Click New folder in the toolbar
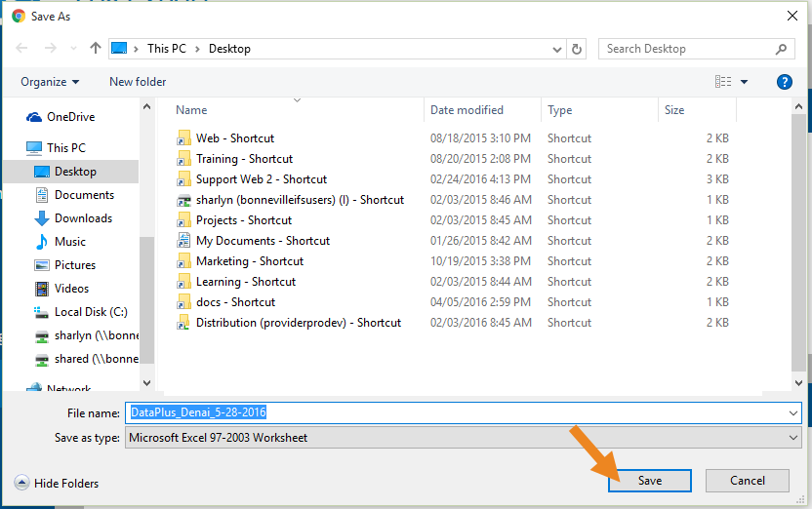The width and height of the screenshot is (812, 509). coord(138,82)
